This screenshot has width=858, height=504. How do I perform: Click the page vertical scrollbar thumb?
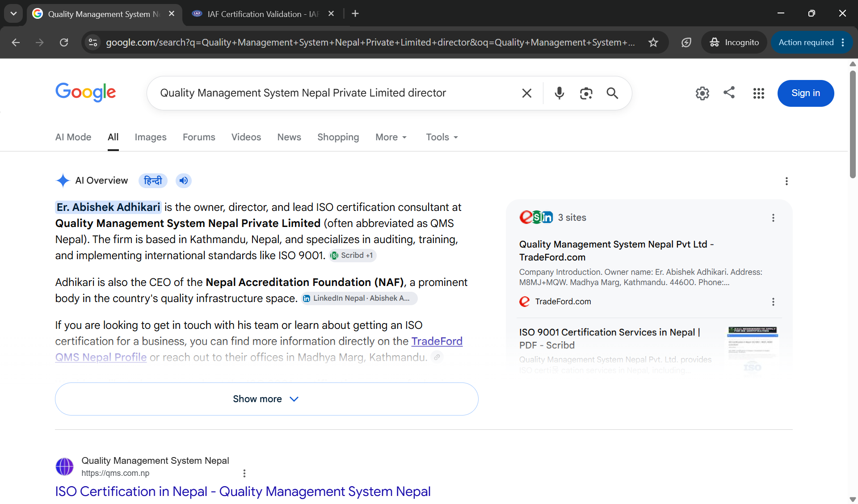853,124
